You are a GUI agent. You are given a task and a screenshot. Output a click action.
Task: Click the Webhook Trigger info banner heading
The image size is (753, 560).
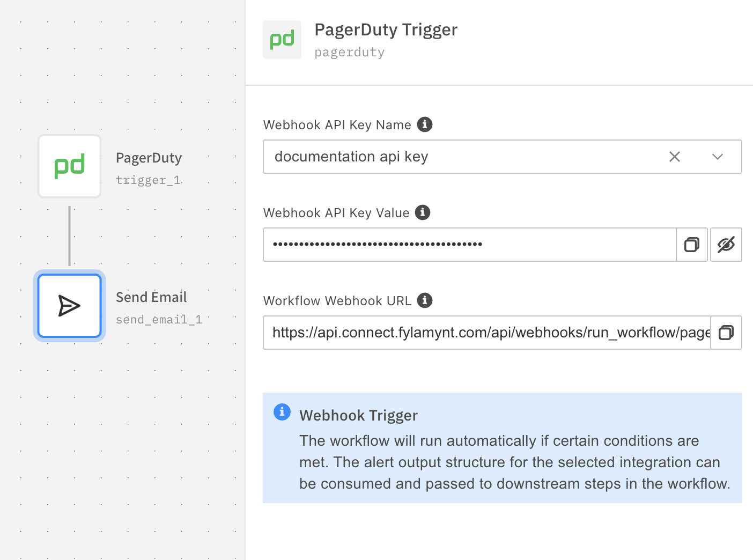358,416
